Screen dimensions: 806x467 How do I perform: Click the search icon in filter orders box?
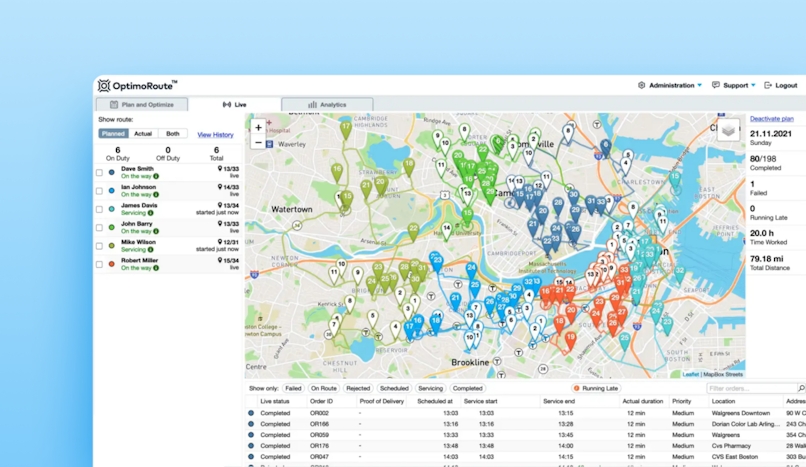801,388
